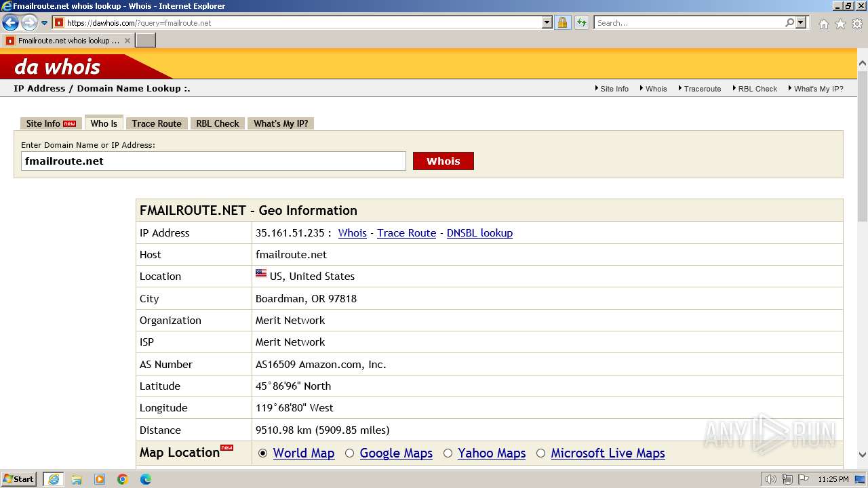Open the address bar autocomplete dropdown
Viewport: 868px width, 488px height.
click(x=547, y=22)
